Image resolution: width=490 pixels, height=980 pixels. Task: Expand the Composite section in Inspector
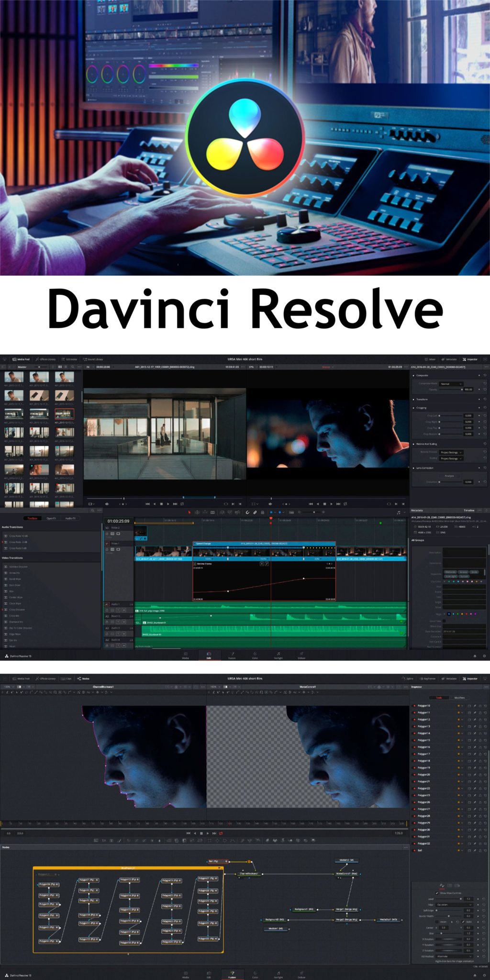point(422,375)
